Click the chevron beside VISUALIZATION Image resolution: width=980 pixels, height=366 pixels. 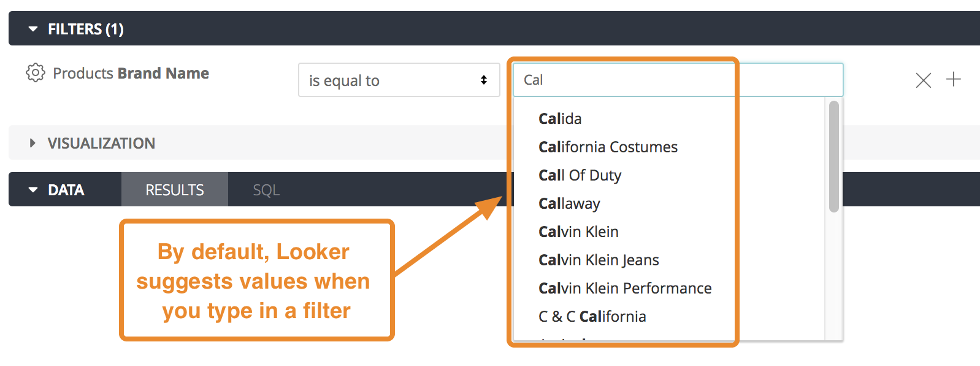(x=32, y=142)
